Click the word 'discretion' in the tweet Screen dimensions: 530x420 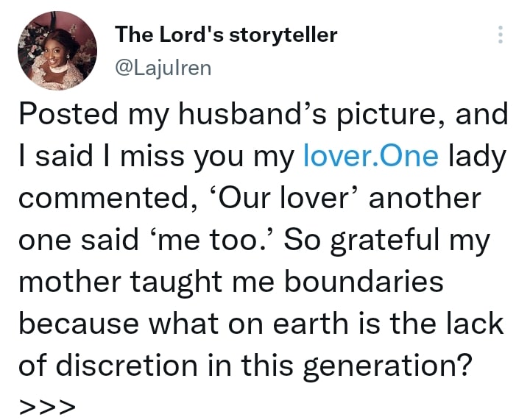tap(132, 366)
